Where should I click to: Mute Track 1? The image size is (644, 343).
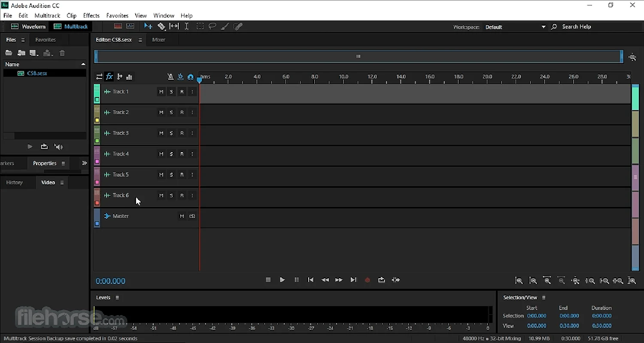point(161,92)
